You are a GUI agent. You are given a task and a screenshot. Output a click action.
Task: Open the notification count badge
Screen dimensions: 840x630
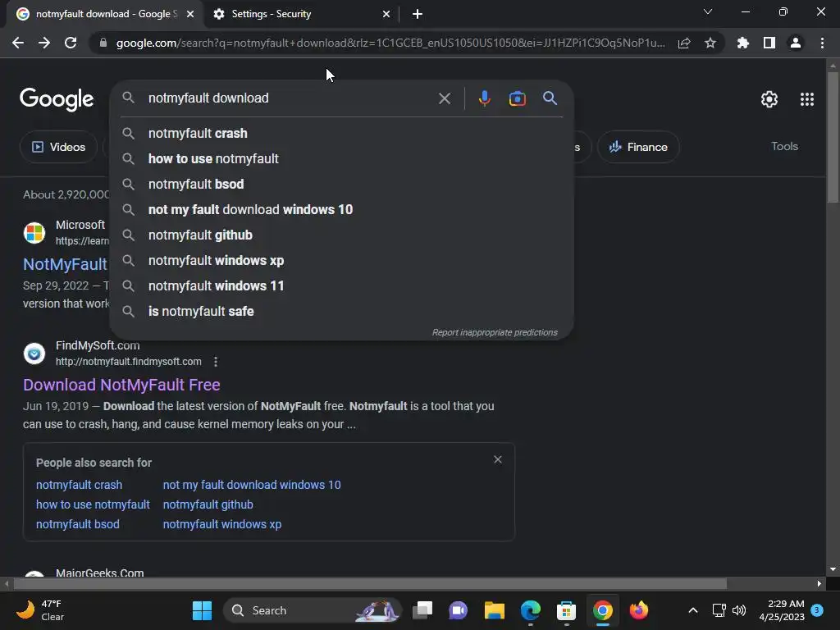(817, 610)
